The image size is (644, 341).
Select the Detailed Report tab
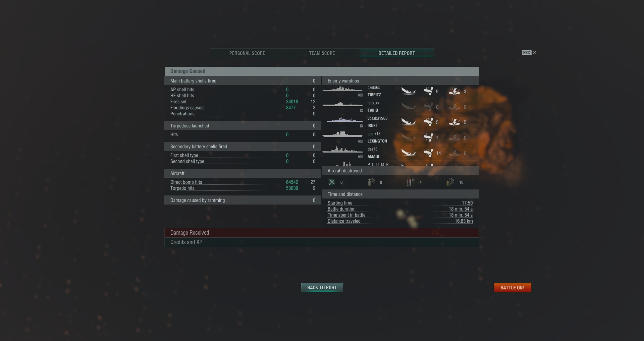[x=397, y=53]
